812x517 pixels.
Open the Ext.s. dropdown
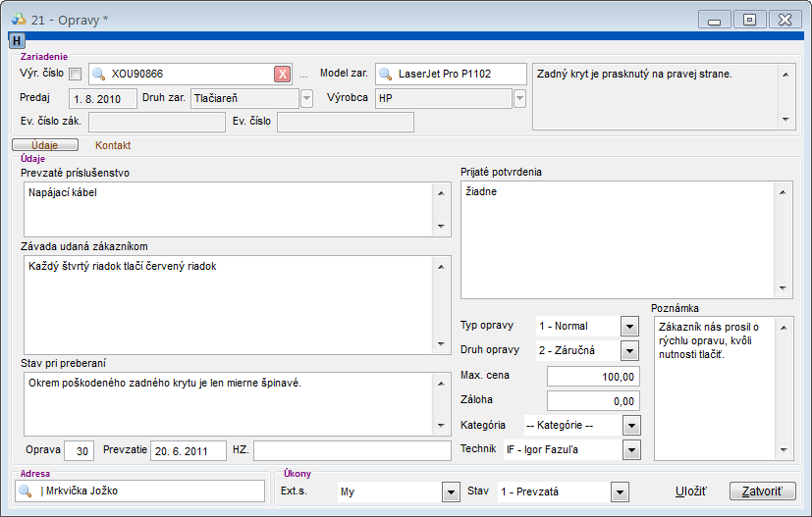(x=451, y=491)
